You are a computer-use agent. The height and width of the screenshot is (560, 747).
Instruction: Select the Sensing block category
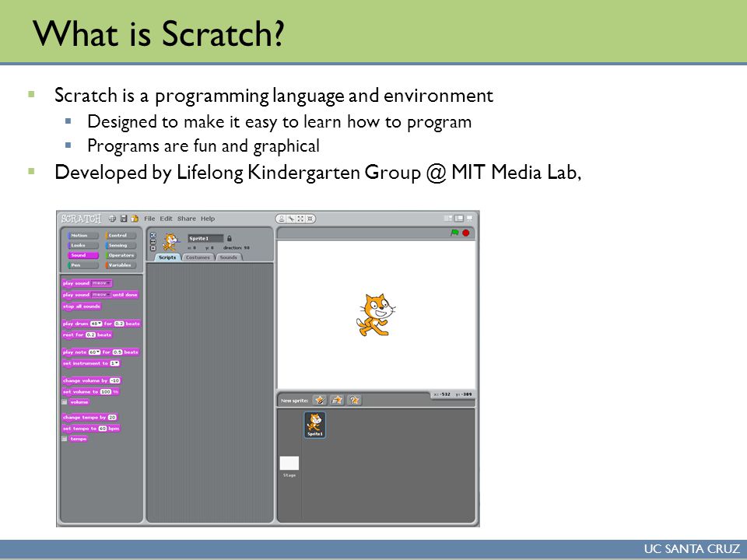coord(121,245)
